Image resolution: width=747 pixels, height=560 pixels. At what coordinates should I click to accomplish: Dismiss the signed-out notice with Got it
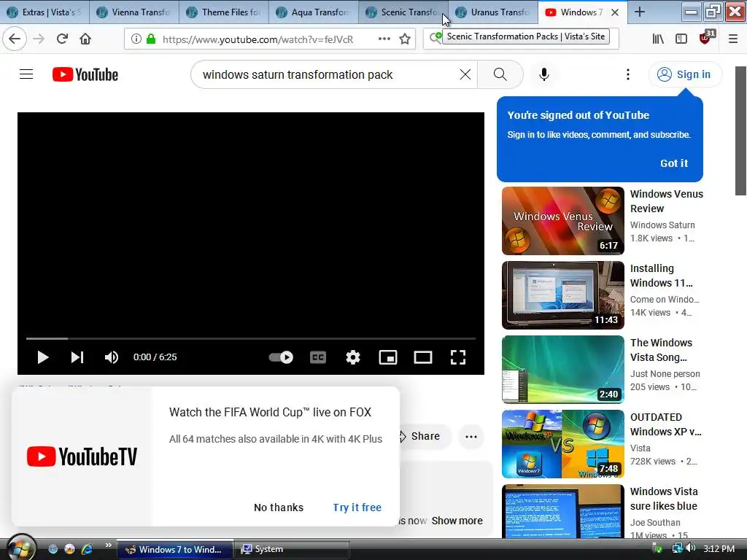point(673,163)
